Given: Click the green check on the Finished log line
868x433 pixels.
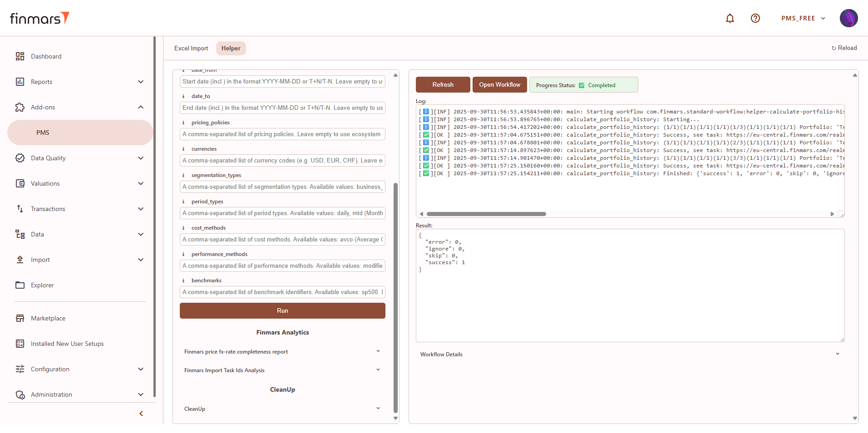Looking at the screenshot, I should click(426, 173).
